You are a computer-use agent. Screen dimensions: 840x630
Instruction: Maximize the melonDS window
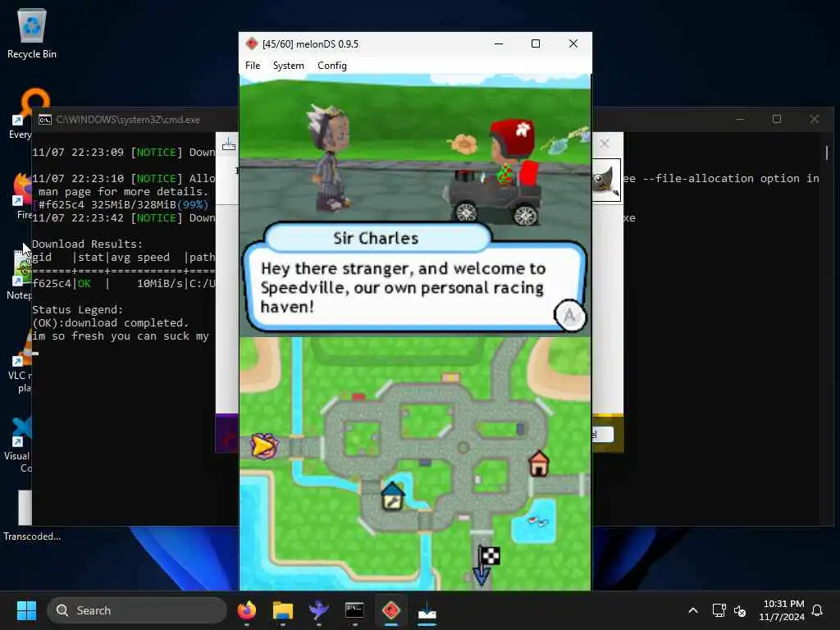(x=535, y=43)
